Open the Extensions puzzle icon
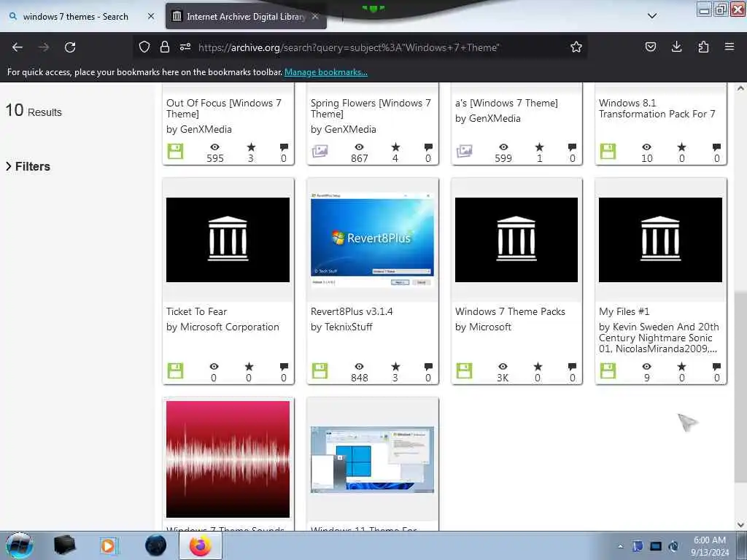This screenshot has height=560, width=747. click(703, 47)
